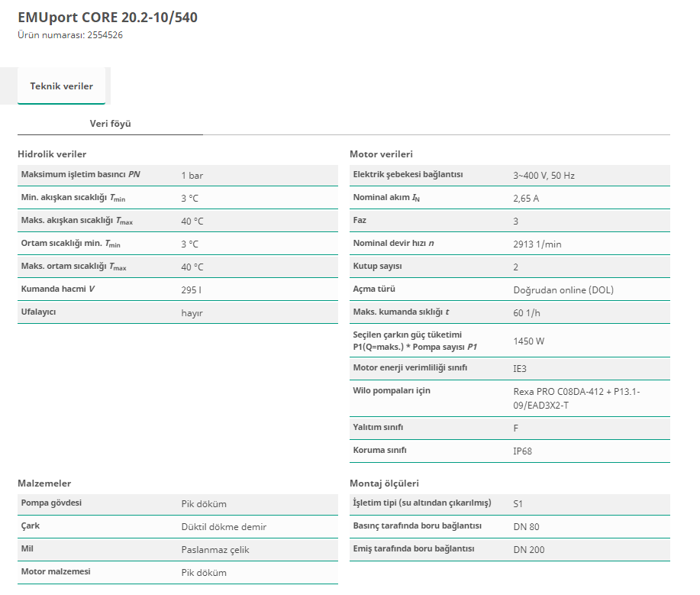Click the Hidrolik veriler section heading
This screenshot has height=595, width=700.
(52, 154)
